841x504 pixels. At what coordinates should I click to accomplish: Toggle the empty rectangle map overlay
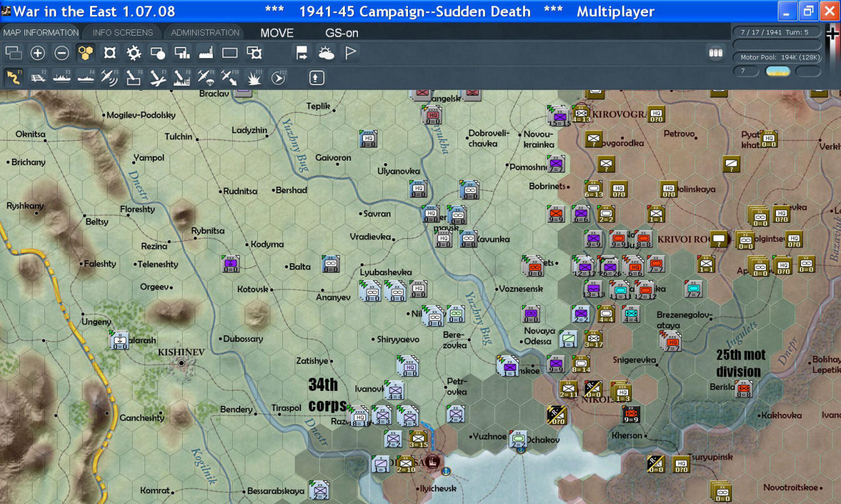[x=230, y=53]
